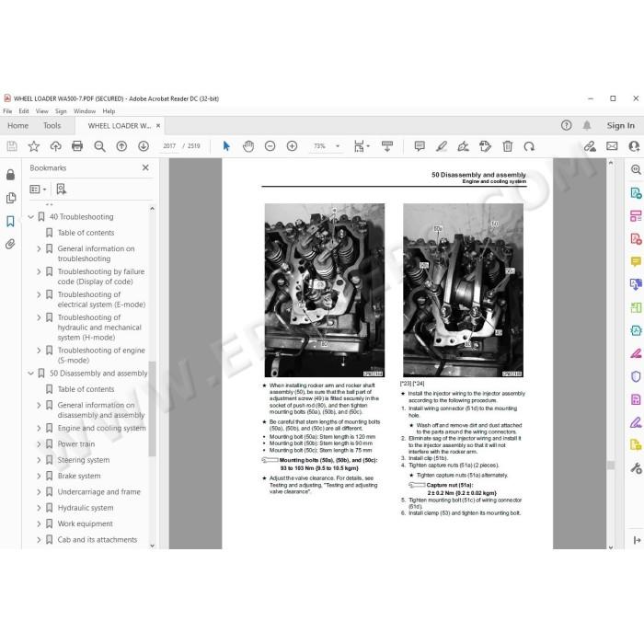Close the Bookmarks panel

pyautogui.click(x=145, y=167)
